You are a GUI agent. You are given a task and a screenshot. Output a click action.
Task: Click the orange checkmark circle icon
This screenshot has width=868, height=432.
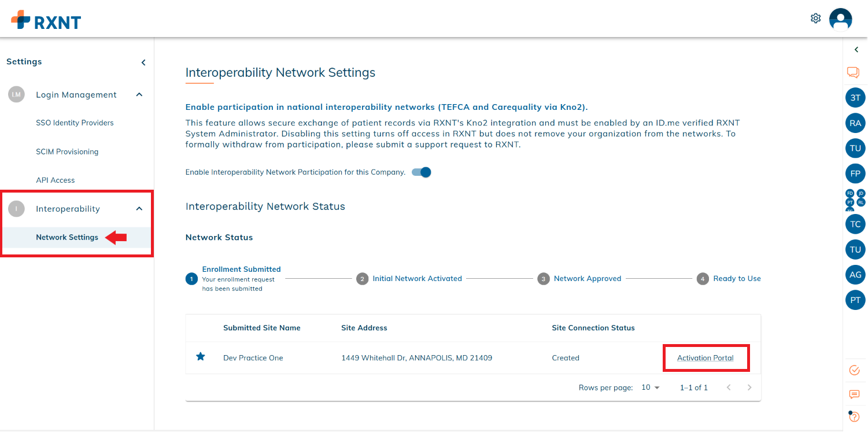click(854, 370)
